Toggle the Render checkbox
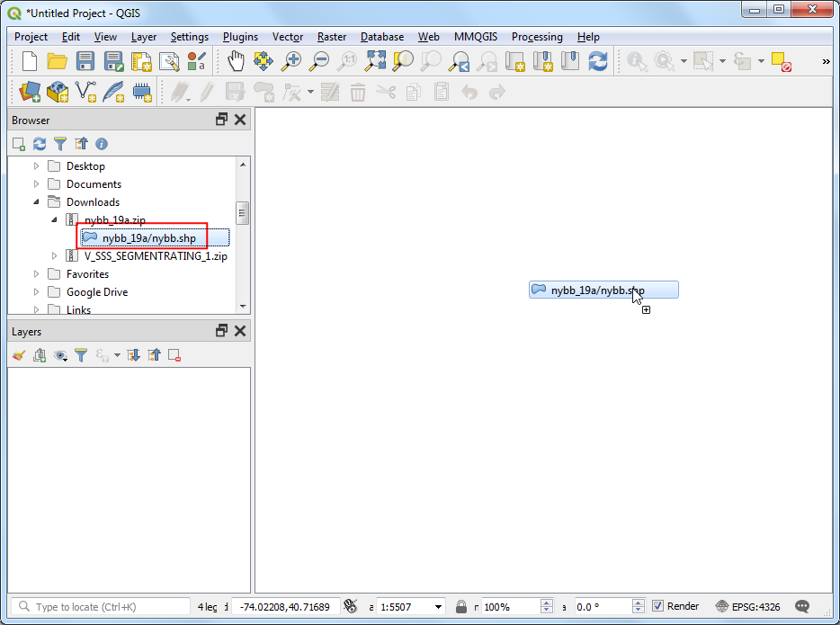This screenshot has height=625, width=840. (658, 606)
